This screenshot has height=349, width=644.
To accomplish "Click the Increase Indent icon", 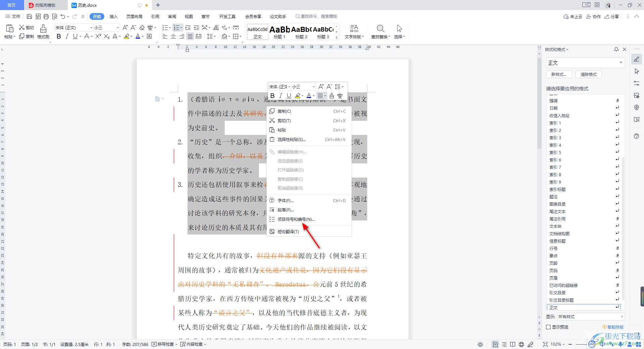I will pos(196,28).
